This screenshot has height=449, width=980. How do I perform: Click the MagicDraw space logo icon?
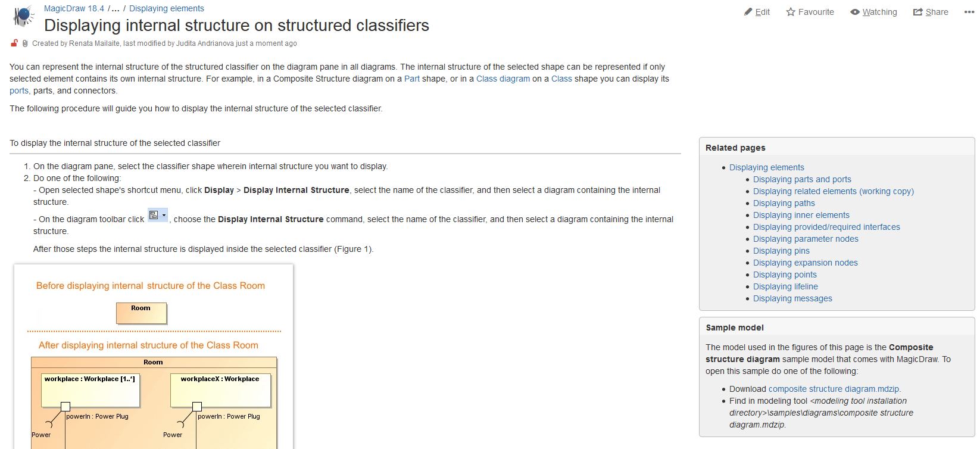coord(24,16)
